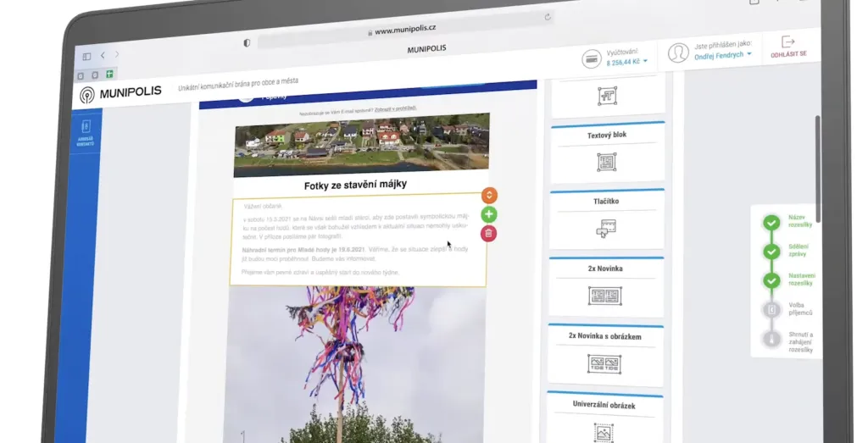Viewport: 868px width, 443px height.
Task: Select the 2x Novinka block icon
Action: click(x=604, y=296)
